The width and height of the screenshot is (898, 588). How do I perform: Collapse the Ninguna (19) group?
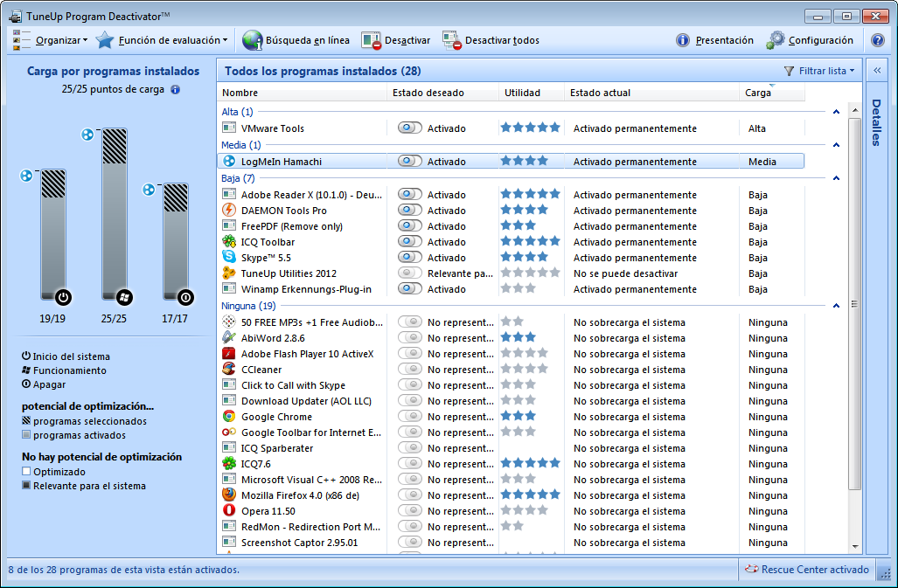(836, 306)
